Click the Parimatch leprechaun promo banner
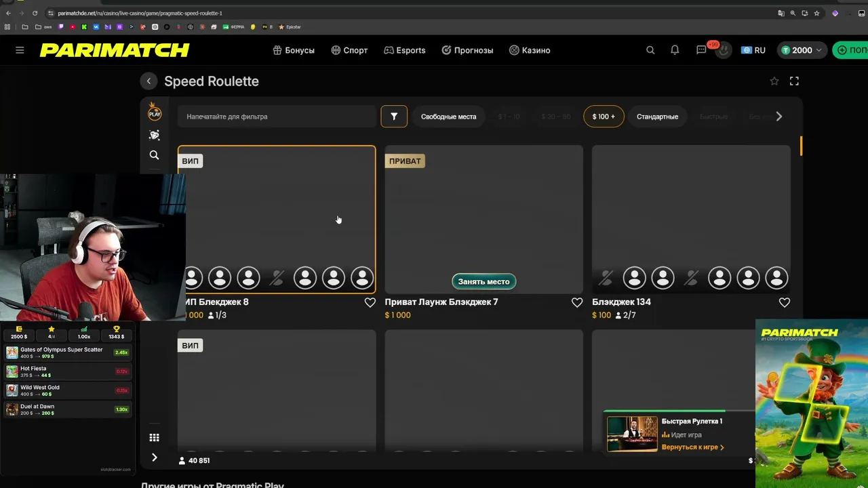Image resolution: width=868 pixels, height=488 pixels. tap(812, 404)
